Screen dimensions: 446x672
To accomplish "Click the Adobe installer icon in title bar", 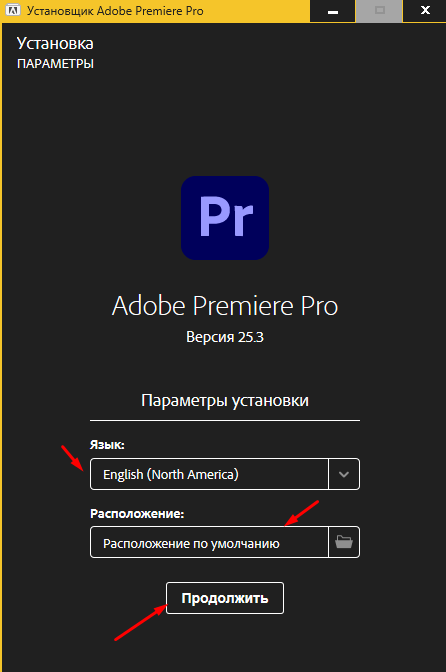I will (13, 10).
